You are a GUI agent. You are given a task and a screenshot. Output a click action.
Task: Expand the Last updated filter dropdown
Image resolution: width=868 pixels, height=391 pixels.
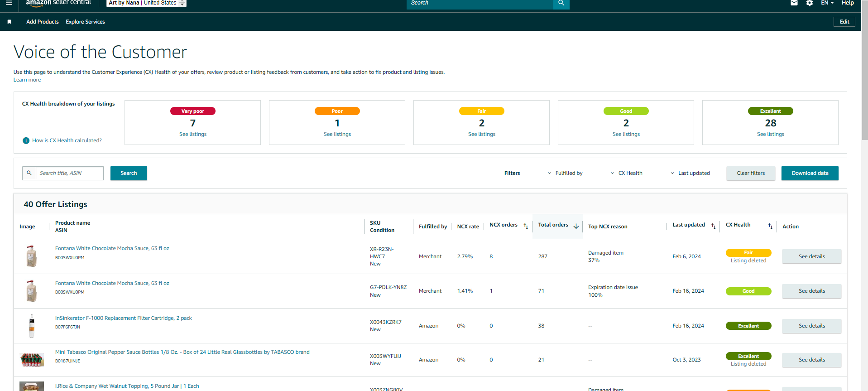coord(690,173)
